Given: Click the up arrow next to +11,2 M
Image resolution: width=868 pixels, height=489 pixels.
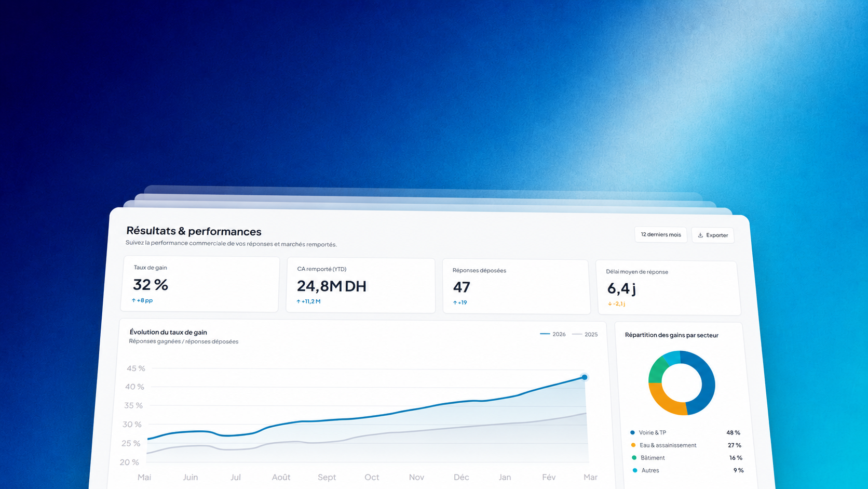Looking at the screenshot, I should [299, 301].
